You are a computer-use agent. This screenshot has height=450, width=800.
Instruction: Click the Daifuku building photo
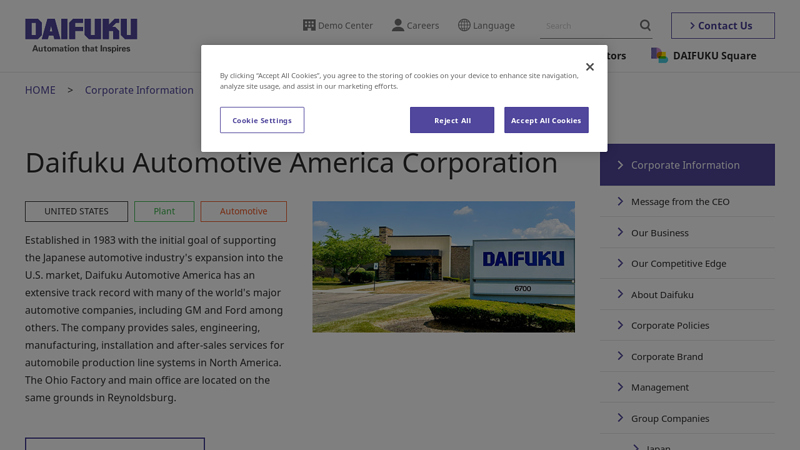click(x=443, y=266)
